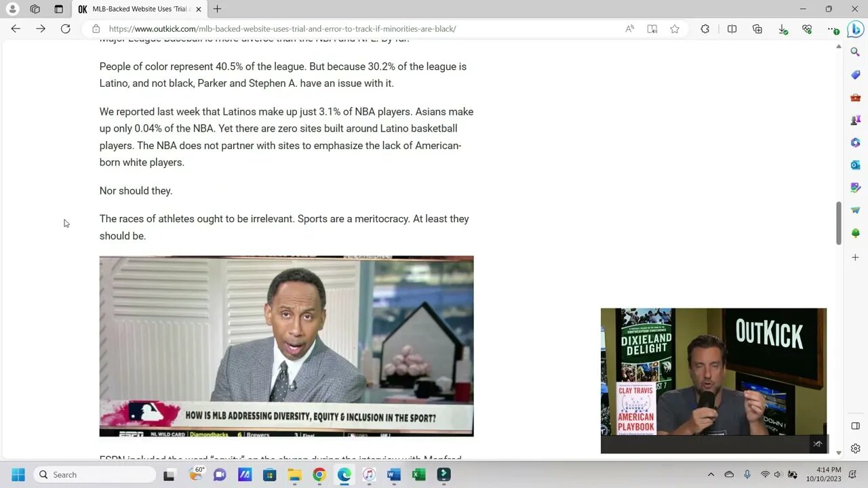Expand the floating video corner button
This screenshot has width=868, height=488.
pyautogui.click(x=818, y=444)
